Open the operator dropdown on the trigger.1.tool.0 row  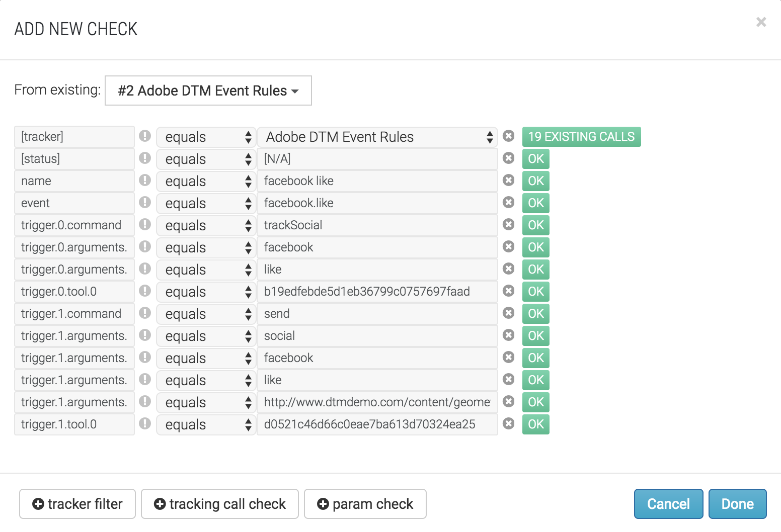pyautogui.click(x=206, y=424)
